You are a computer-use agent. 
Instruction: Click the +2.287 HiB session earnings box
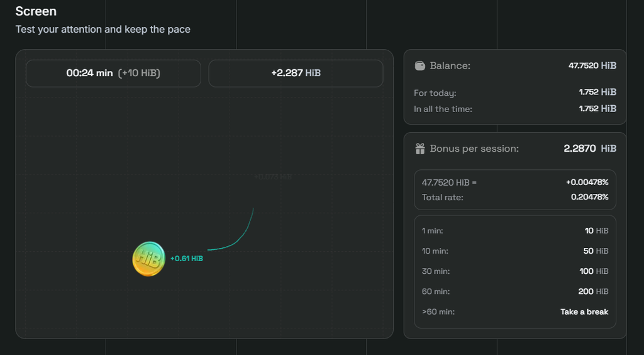(x=296, y=74)
